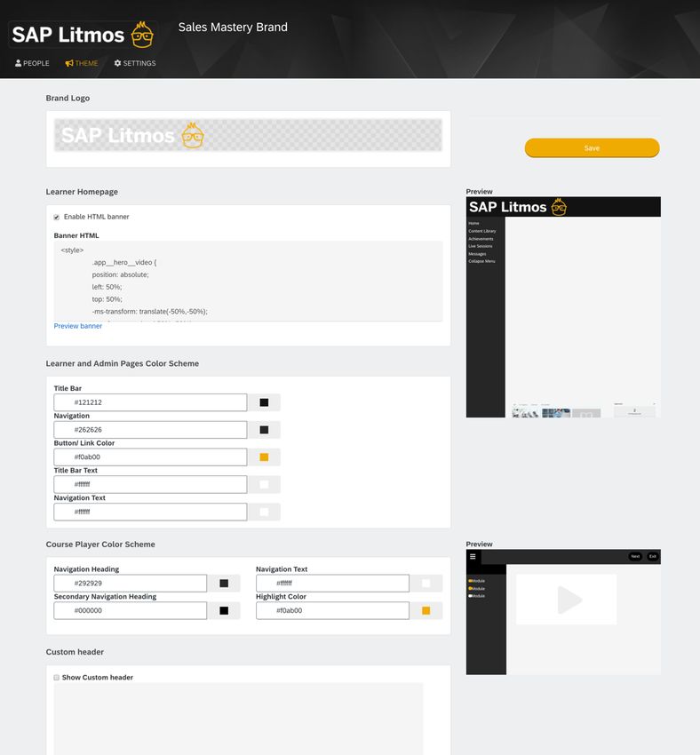Click the hamburger menu icon in player preview
This screenshot has height=755, width=700.
[x=473, y=557]
